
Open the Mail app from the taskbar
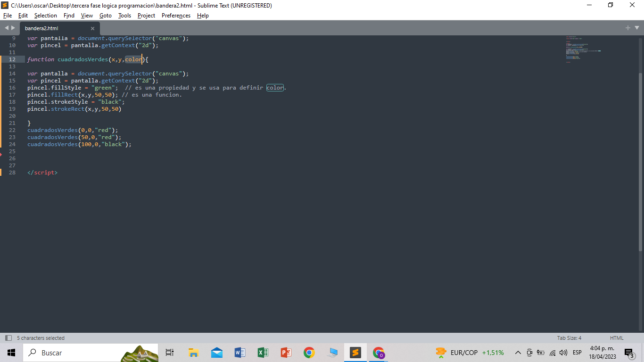point(216,353)
